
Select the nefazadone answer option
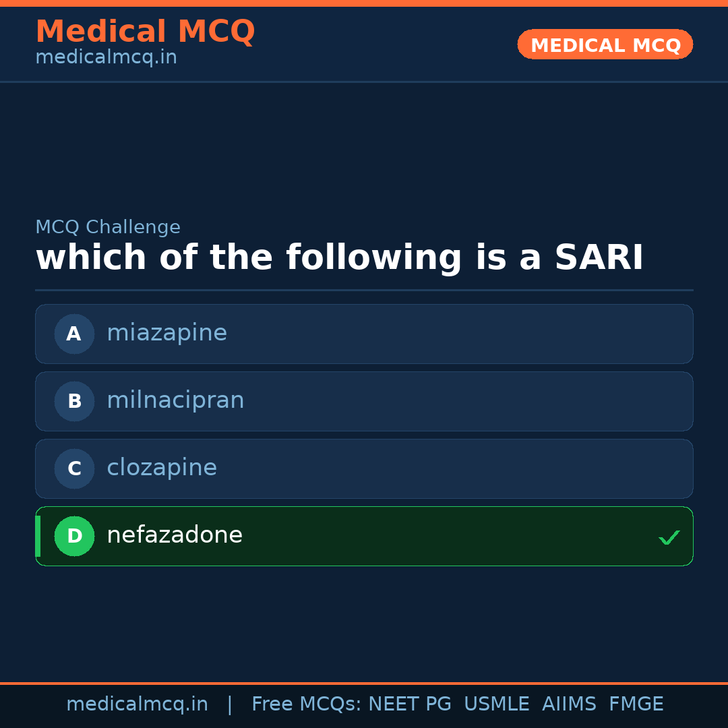(x=364, y=536)
